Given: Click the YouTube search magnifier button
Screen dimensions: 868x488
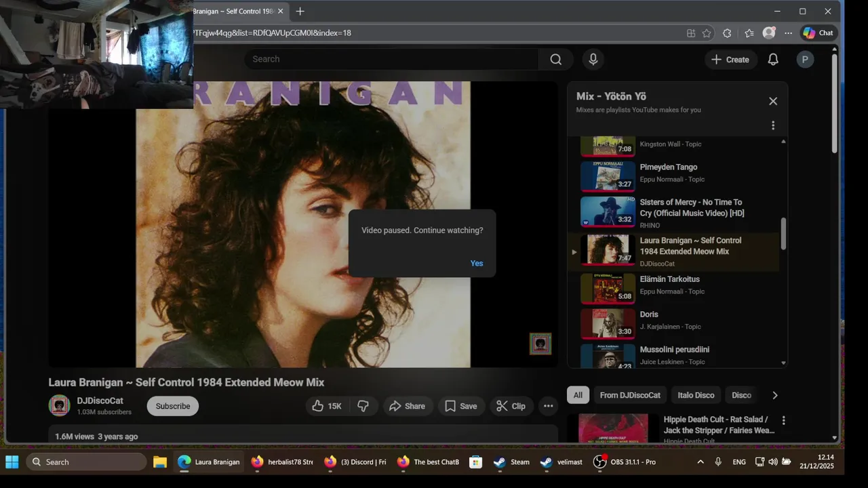Looking at the screenshot, I should coord(556,59).
